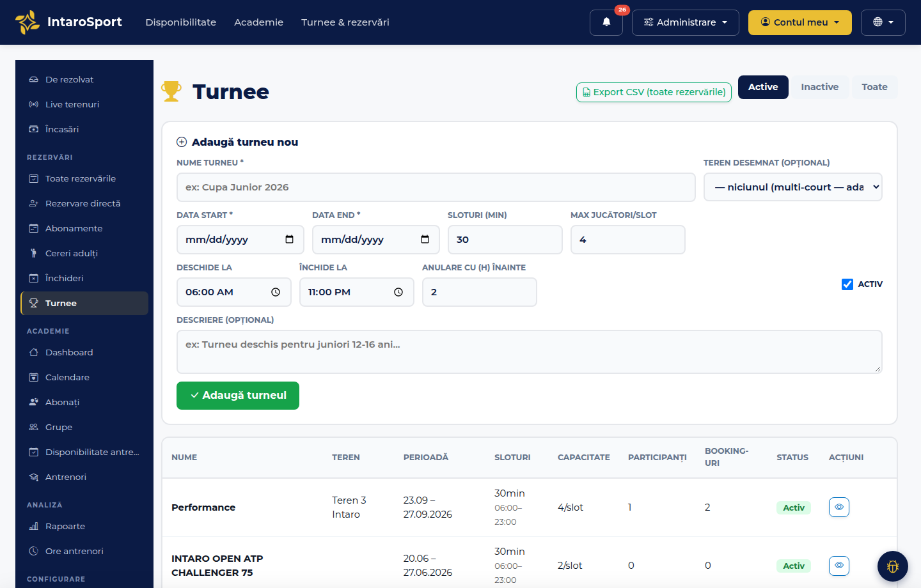Open academy Dashboard in sidebar
This screenshot has width=921, height=588.
pos(84,352)
